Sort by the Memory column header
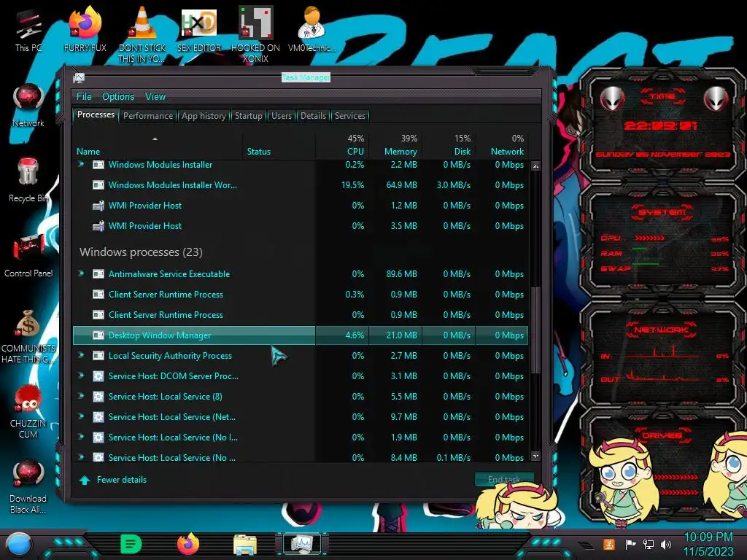The height and width of the screenshot is (560, 747). point(395,146)
